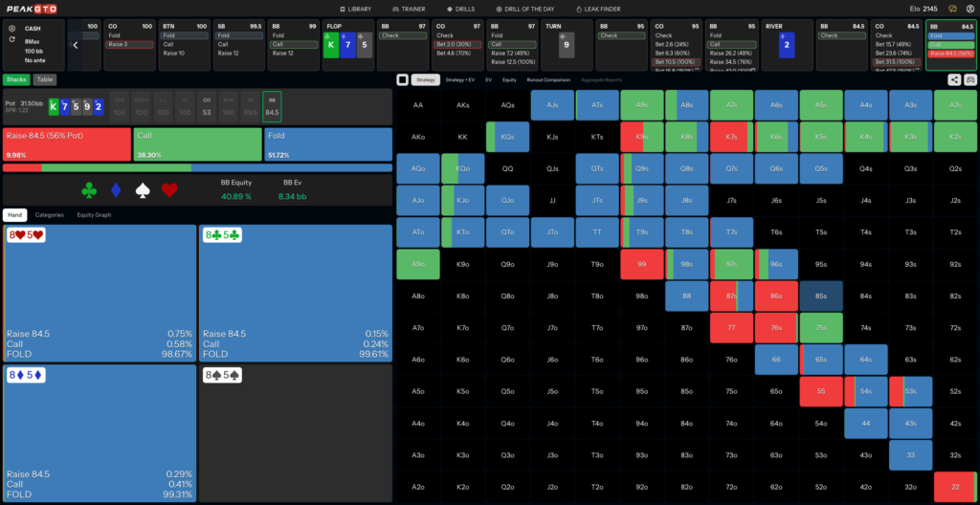Click red Raise 84.5 (56%) in last BB panel

[x=950, y=54]
